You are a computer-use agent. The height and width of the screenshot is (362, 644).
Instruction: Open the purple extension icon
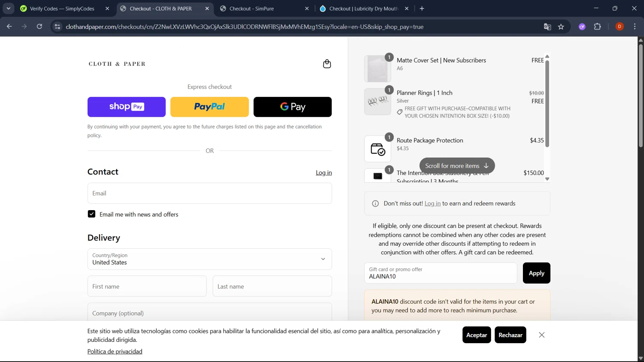point(582,27)
